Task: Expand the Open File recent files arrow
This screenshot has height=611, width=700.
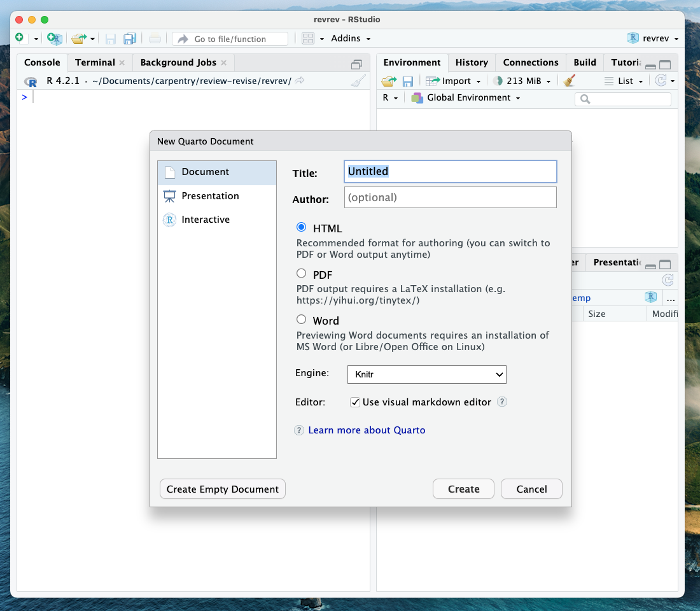Action: (92, 39)
